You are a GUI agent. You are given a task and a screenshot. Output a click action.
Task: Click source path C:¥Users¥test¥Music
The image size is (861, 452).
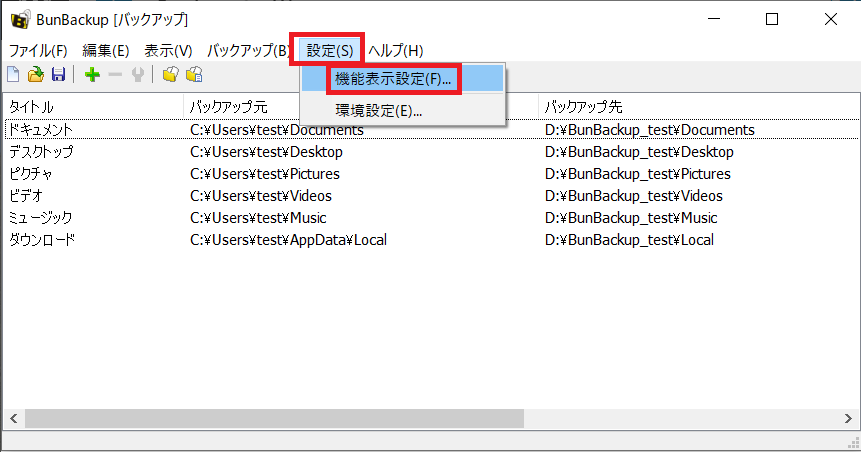pos(258,218)
